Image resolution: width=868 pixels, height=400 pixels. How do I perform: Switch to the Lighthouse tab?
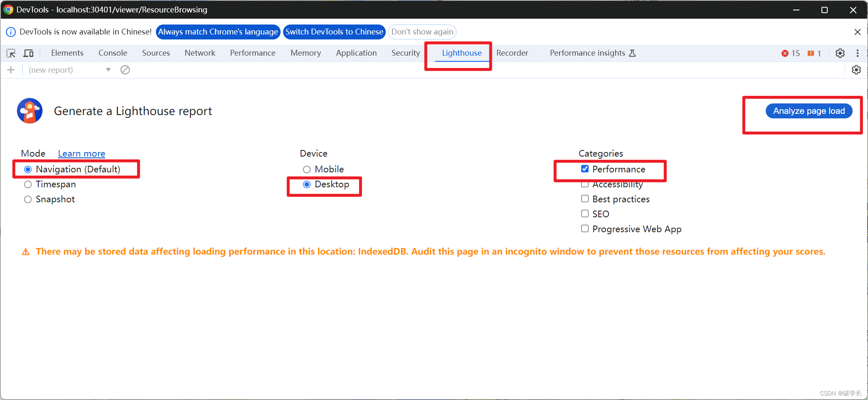(x=462, y=53)
